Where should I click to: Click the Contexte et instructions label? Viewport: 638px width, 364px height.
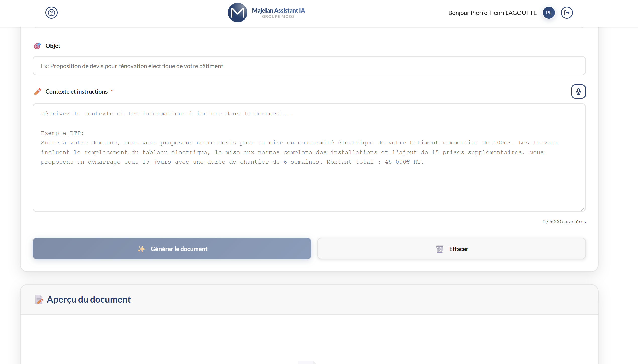tap(76, 92)
